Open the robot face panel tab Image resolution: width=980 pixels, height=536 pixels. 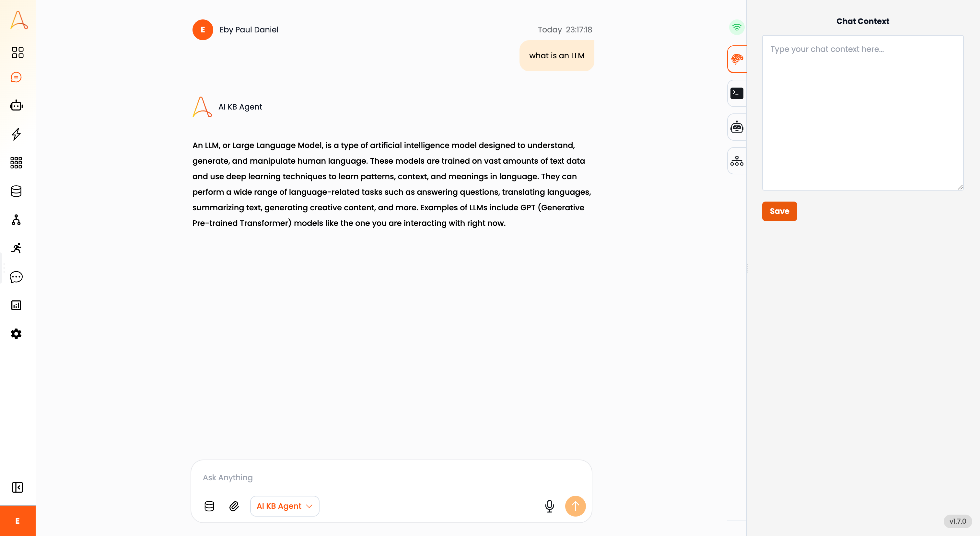737,127
